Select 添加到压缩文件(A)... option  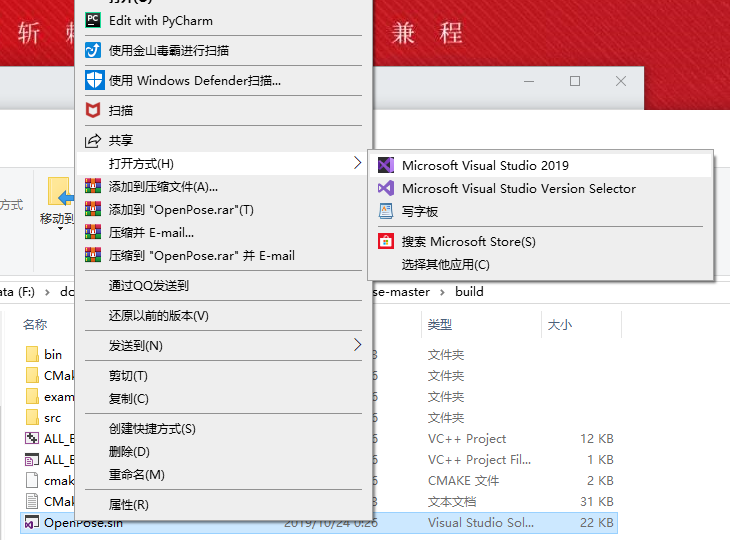tap(163, 187)
